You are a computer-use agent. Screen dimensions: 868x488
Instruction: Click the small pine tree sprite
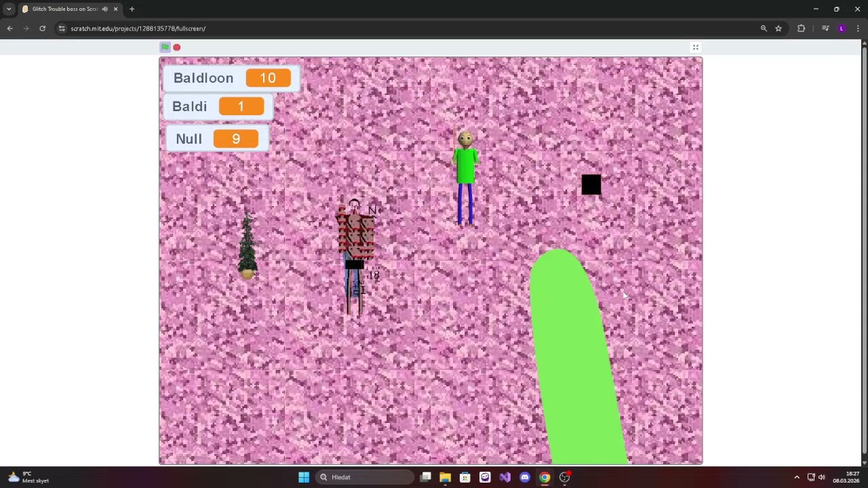click(248, 244)
